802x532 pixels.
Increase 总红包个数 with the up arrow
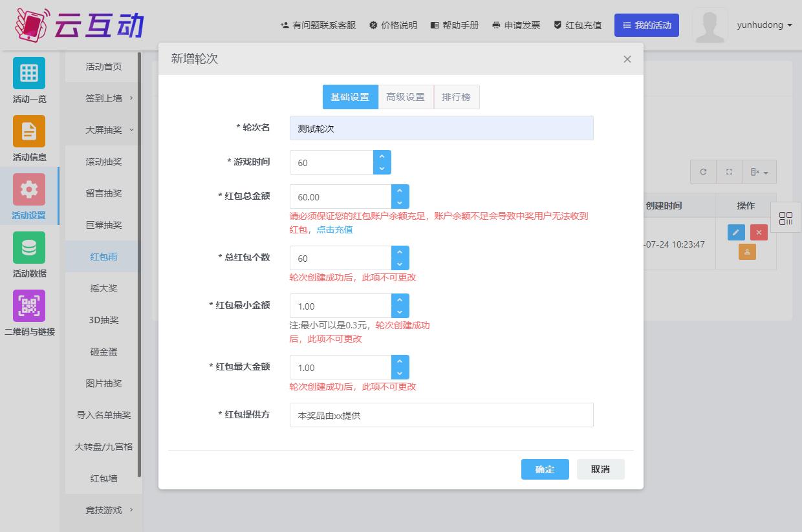coord(400,252)
